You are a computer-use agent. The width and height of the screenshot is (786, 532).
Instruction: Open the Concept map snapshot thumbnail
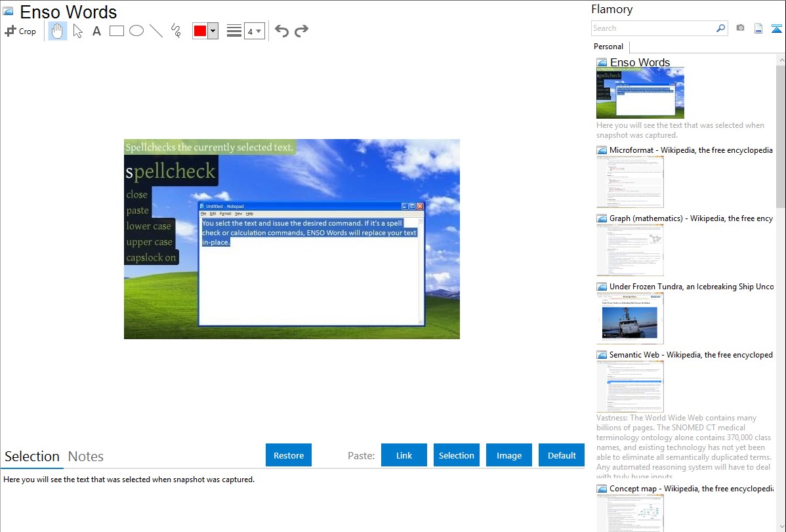(x=630, y=513)
